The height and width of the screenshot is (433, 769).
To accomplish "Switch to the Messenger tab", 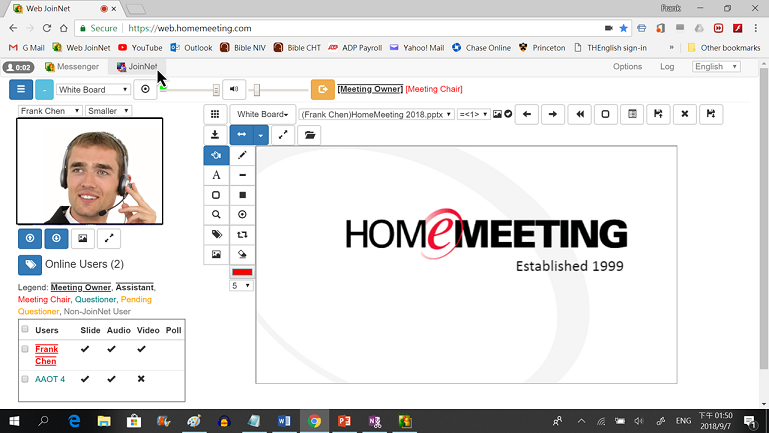I will 72,67.
